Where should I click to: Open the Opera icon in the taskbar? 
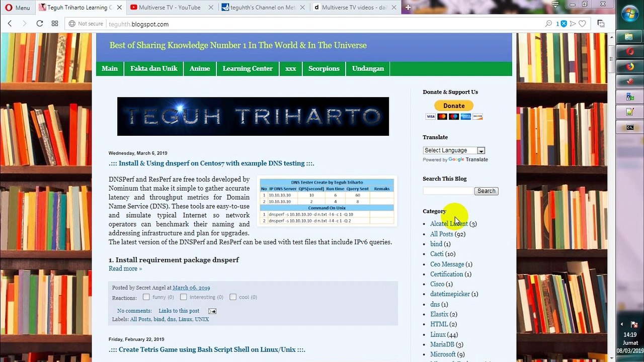(x=629, y=52)
